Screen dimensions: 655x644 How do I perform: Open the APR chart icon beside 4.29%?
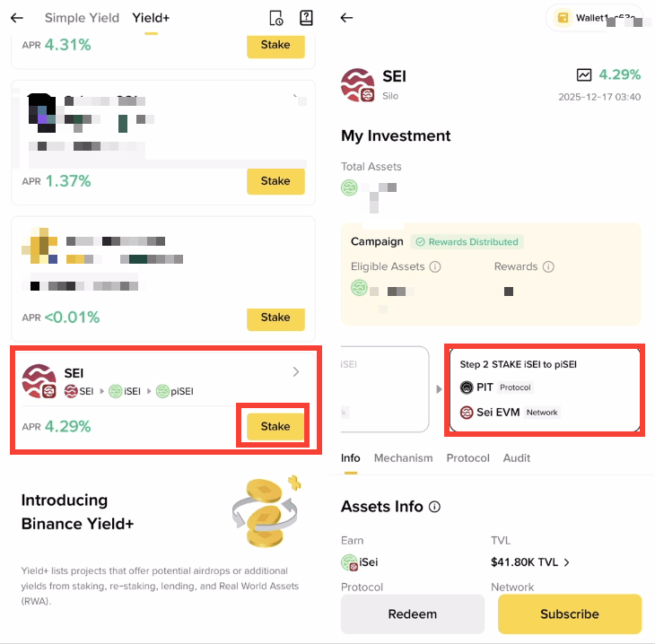click(584, 74)
